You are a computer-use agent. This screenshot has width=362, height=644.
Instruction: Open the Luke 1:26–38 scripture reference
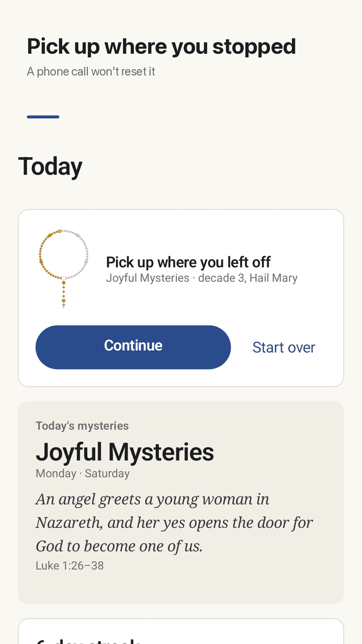(70, 565)
